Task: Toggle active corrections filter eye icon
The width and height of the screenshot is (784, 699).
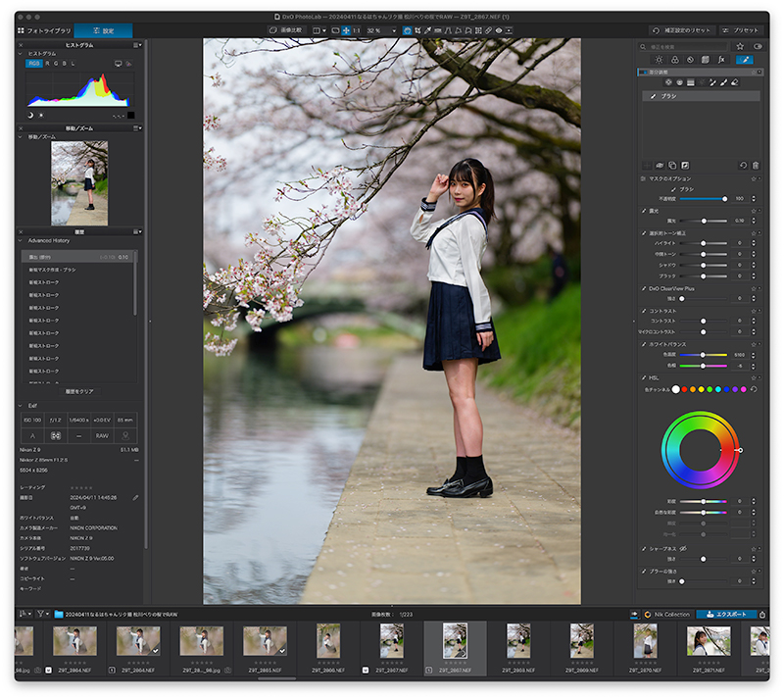Action: click(758, 46)
